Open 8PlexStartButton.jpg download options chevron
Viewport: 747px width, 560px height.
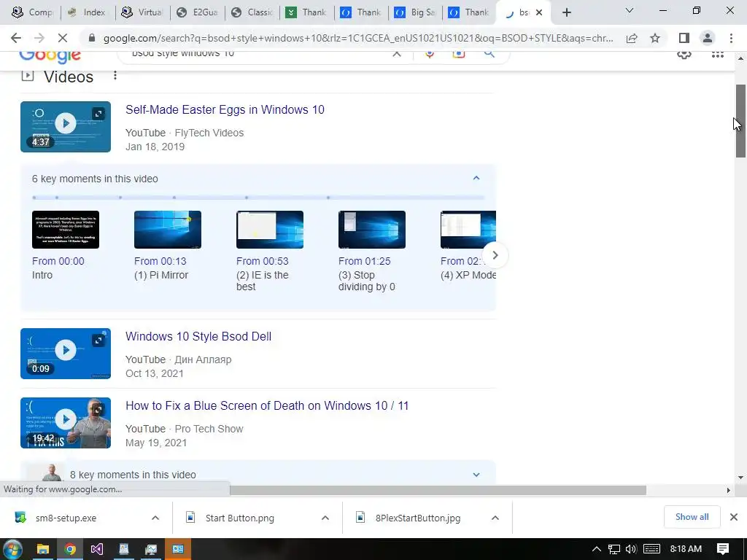point(495,518)
